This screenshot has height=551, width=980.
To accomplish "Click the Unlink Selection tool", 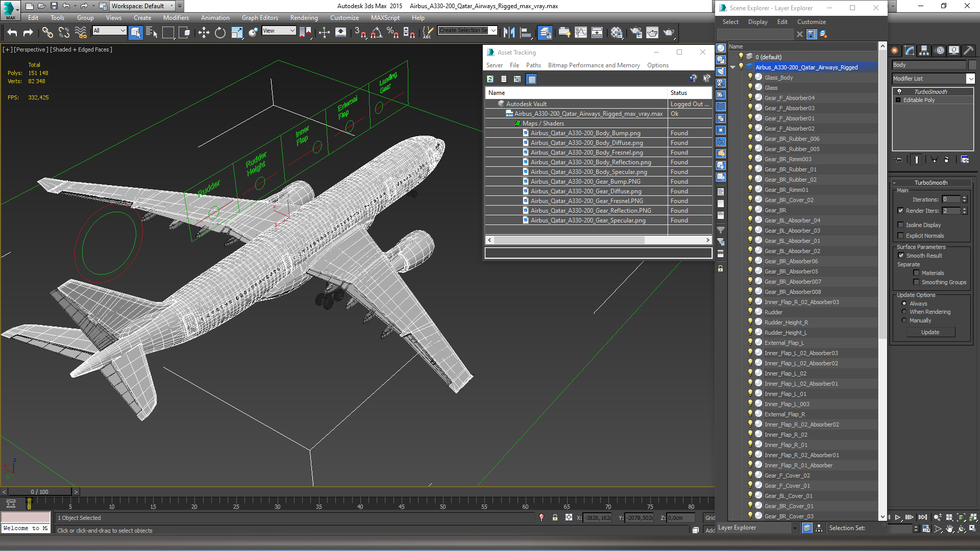I will tap(64, 33).
